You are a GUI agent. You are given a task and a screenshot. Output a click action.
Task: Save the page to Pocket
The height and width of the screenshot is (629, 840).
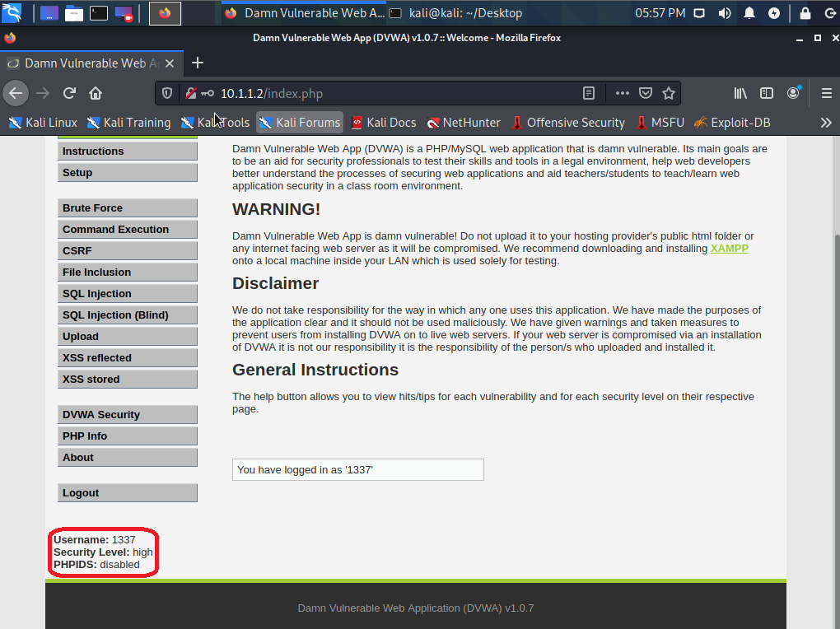point(646,93)
